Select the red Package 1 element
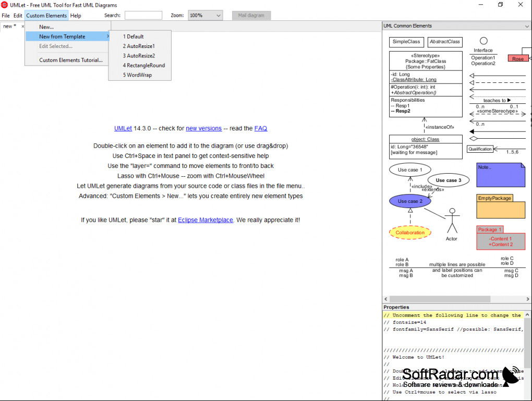Image resolution: width=532 pixels, height=401 pixels. coord(501,238)
